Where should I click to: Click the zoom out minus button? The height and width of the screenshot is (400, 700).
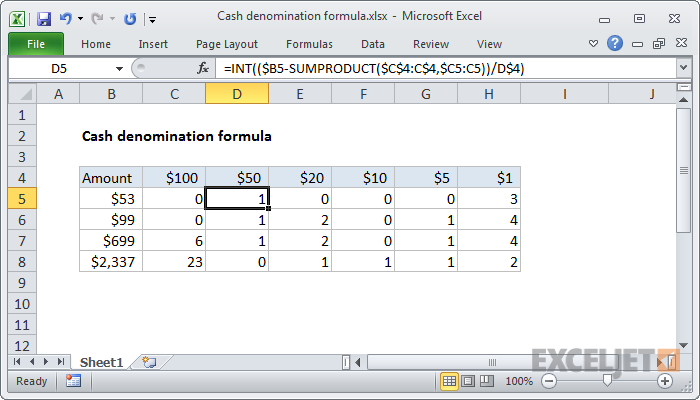550,381
